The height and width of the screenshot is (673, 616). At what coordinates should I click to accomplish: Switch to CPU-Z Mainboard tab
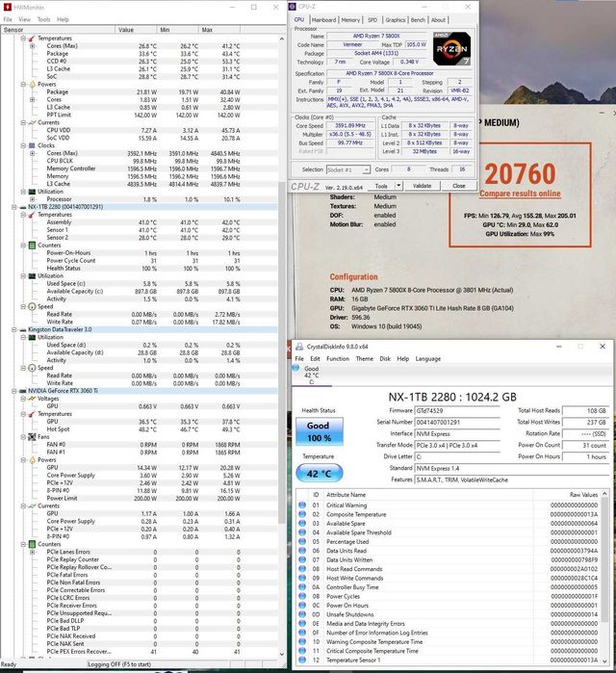click(323, 20)
